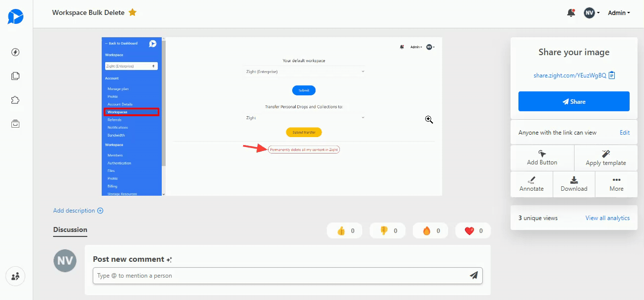
Task: Click the magnifier zoom icon on image
Action: [429, 119]
